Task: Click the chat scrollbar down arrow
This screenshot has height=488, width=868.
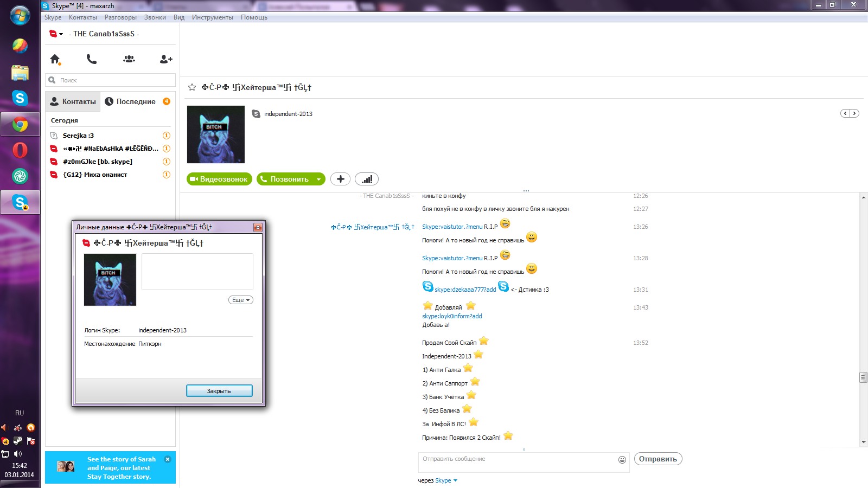Action: (x=864, y=442)
